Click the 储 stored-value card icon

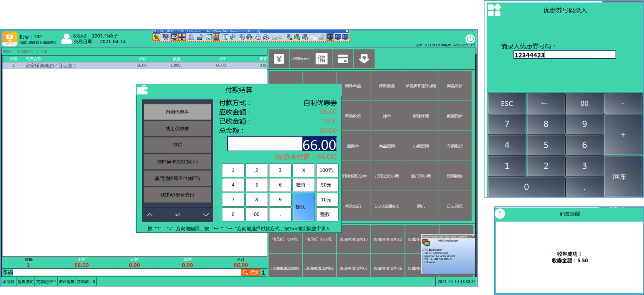(321, 59)
